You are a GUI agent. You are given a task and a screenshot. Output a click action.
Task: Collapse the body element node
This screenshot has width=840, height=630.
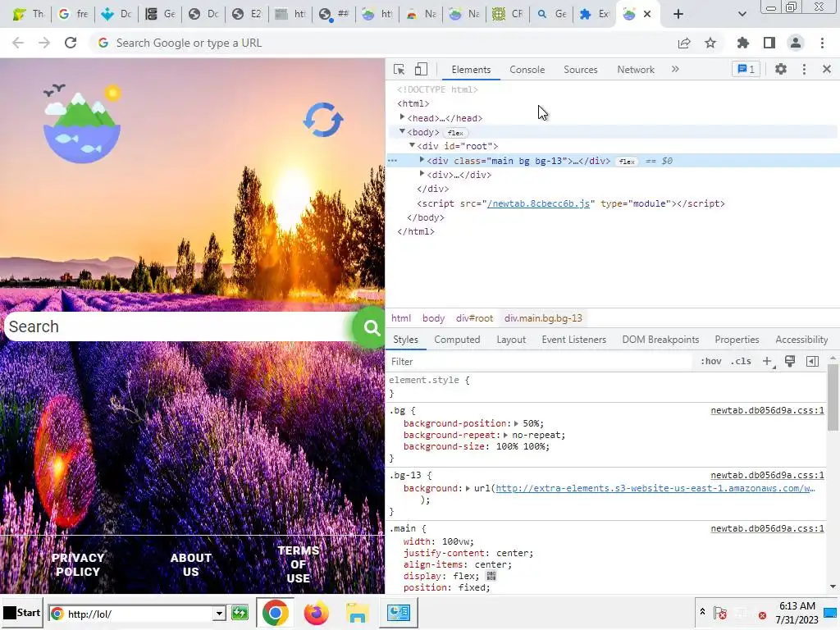(402, 131)
